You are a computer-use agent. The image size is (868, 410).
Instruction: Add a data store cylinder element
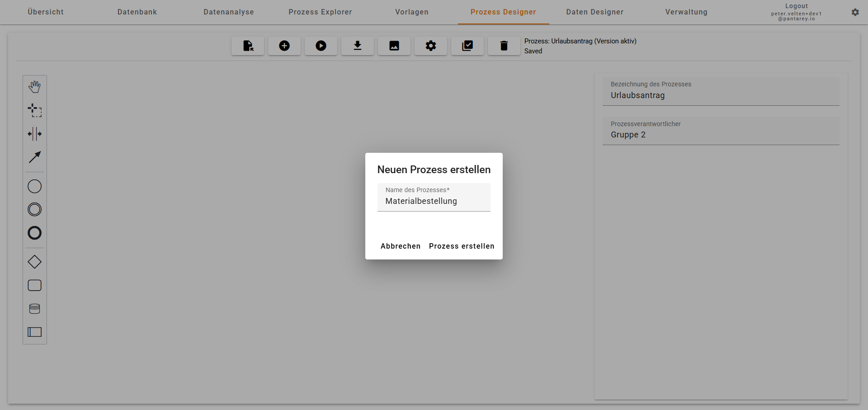pos(35,309)
